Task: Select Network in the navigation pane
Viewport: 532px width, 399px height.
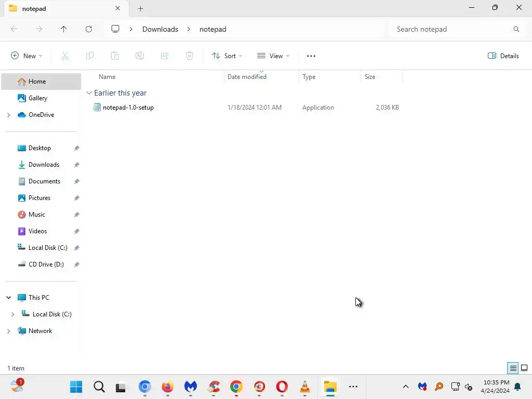Action: [x=41, y=331]
